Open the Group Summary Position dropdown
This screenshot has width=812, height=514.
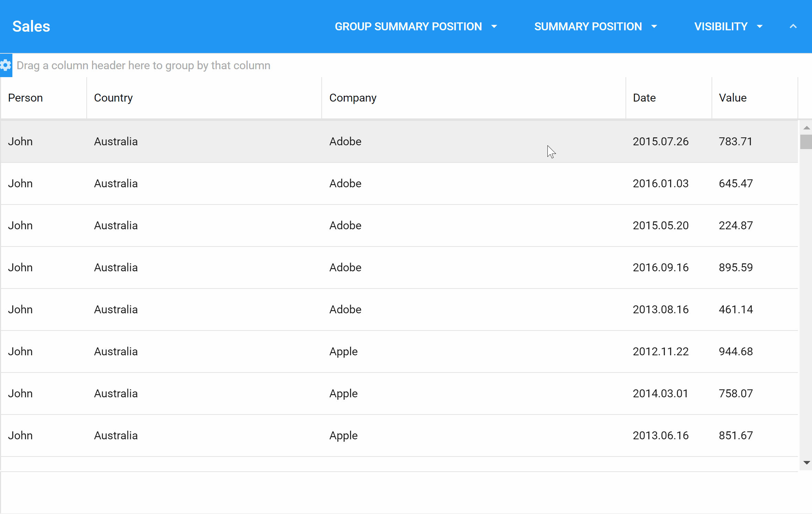(416, 27)
